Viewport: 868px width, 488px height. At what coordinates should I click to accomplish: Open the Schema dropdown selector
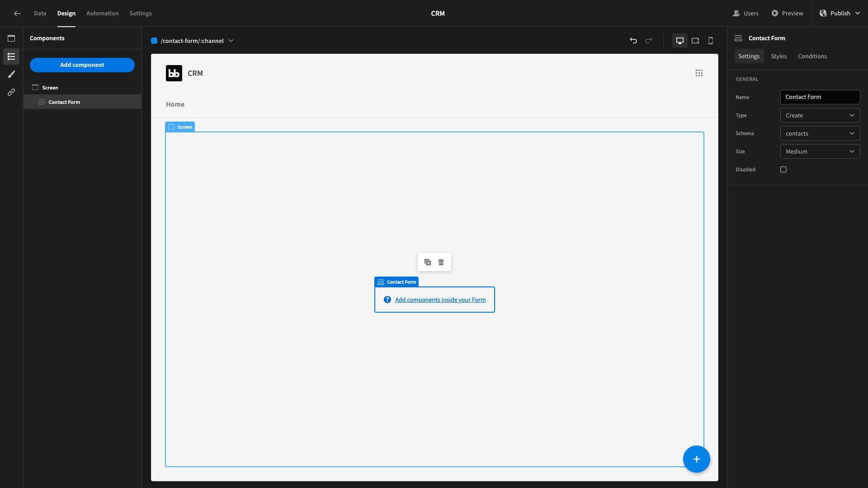pyautogui.click(x=820, y=133)
